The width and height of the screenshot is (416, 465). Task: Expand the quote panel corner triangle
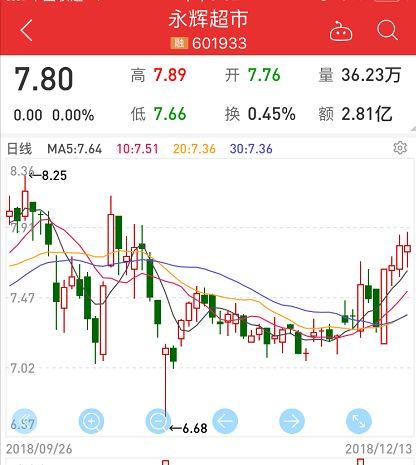tap(413, 129)
